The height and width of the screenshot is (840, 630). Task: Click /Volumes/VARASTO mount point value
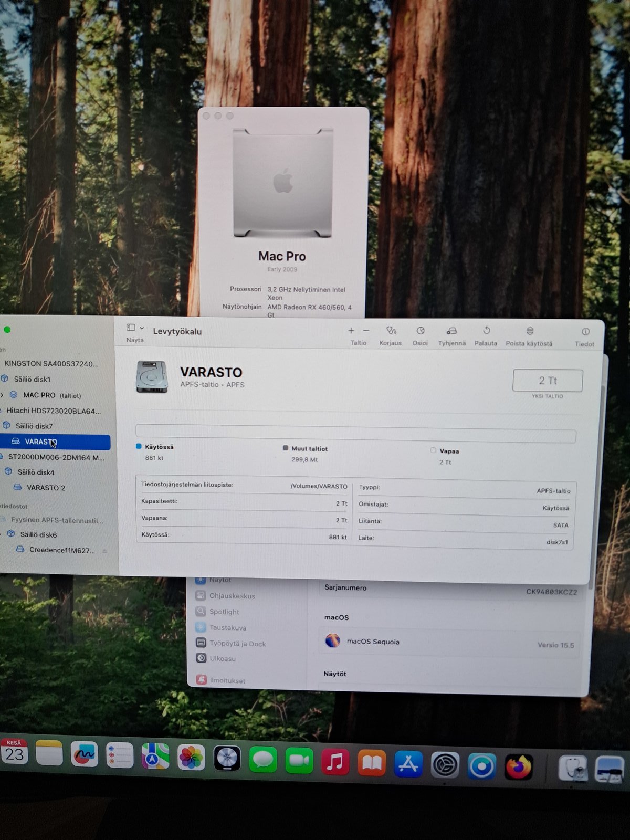click(x=319, y=486)
